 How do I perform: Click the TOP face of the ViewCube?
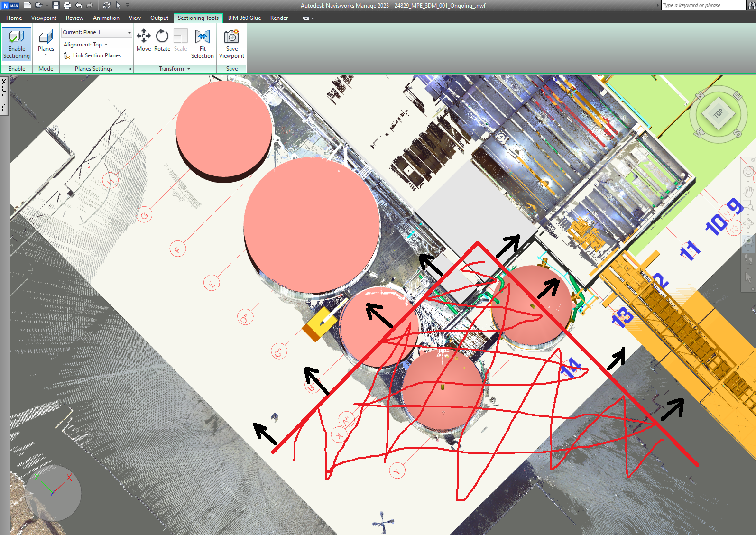click(x=718, y=113)
